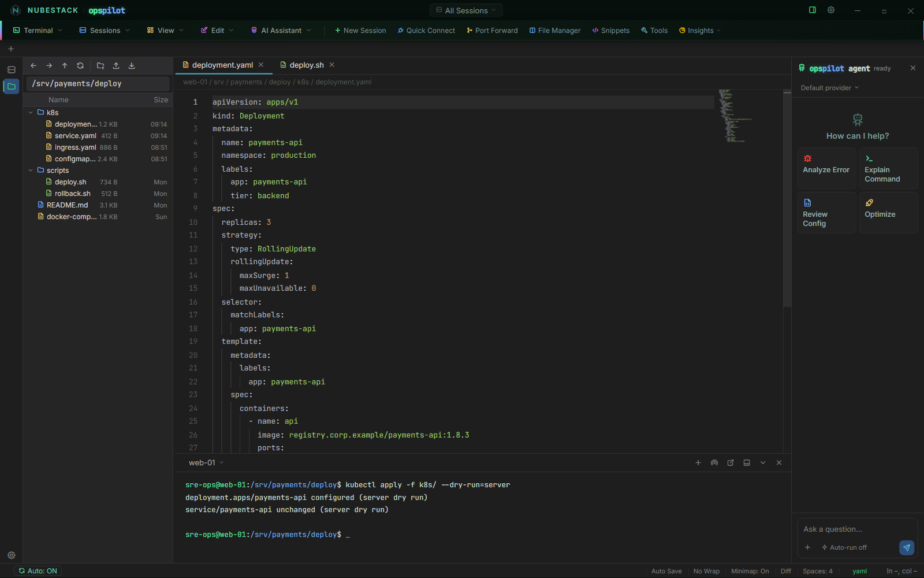Screen dimensions: 924x578
Task: Select service.yaml in file tree
Action: 98,136
